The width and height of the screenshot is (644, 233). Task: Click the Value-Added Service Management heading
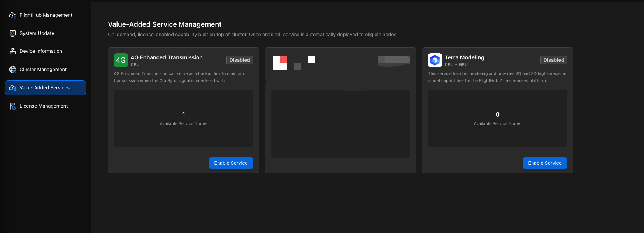[x=165, y=24]
